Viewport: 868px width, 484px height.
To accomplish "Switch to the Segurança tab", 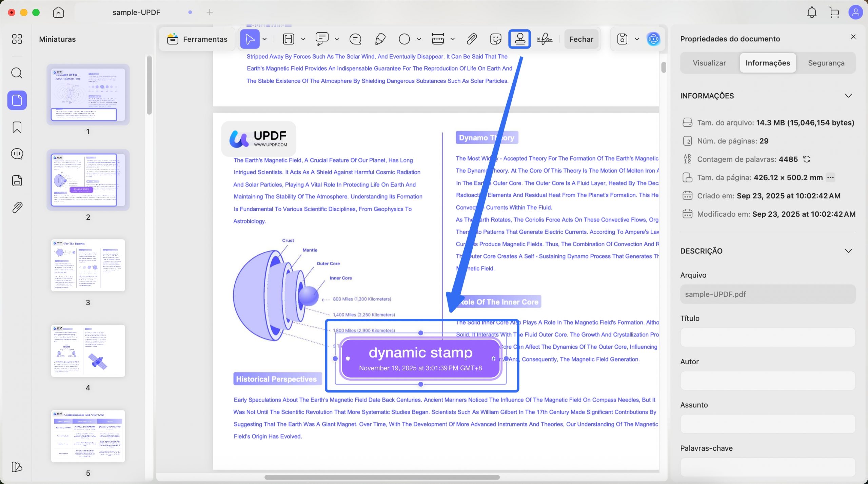I will [x=826, y=63].
